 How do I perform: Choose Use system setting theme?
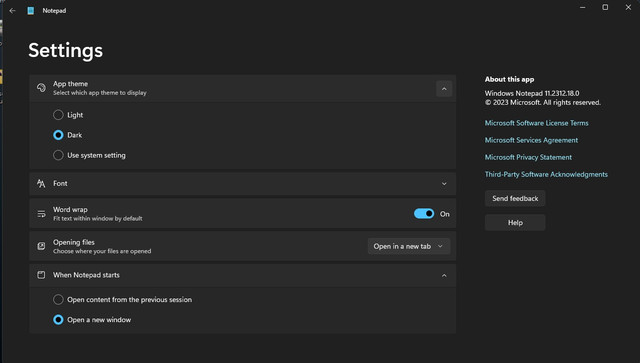click(58, 155)
